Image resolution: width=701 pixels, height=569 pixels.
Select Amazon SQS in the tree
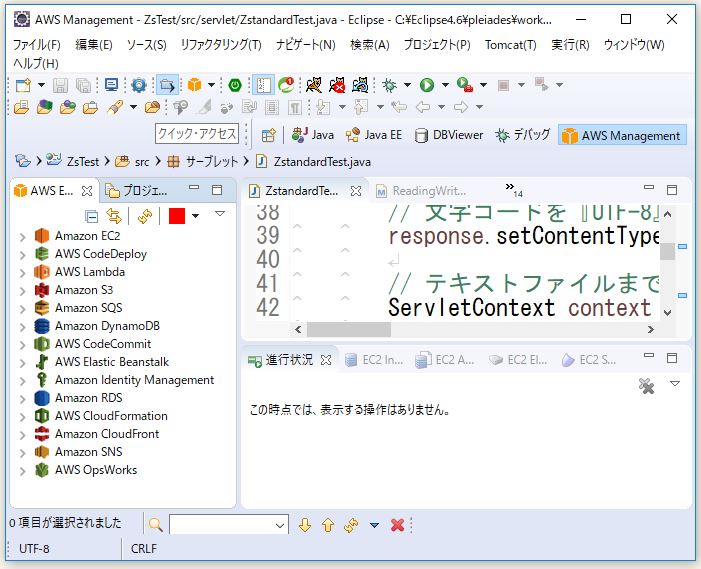pos(88,308)
